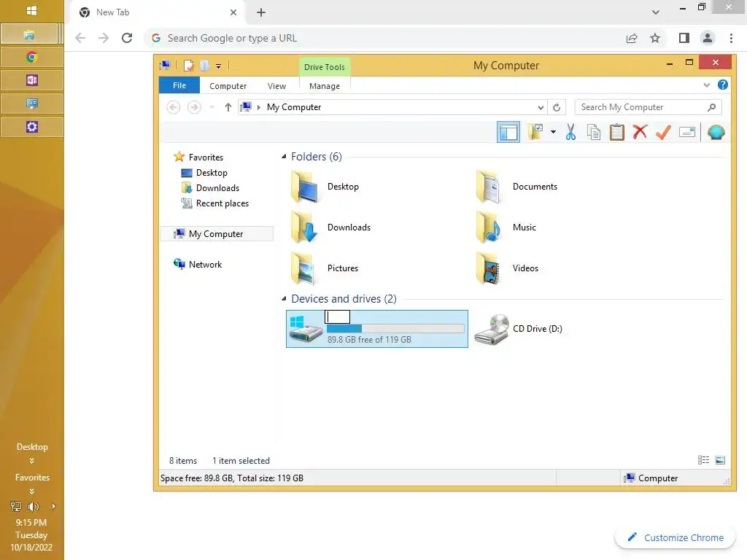Image resolution: width=747 pixels, height=560 pixels.
Task: Click the Windows Start button
Action: (32, 10)
